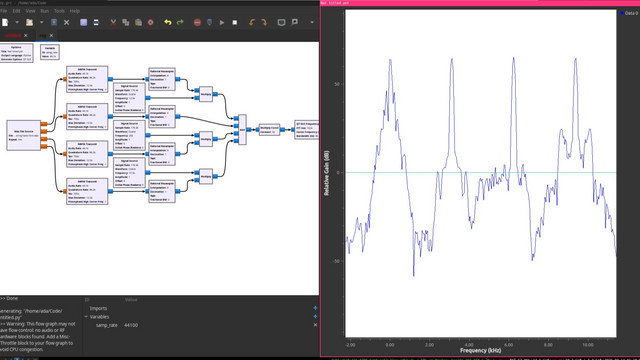This screenshot has width=640, height=360.
Task: Create a new flow graph from toolbar
Action: [x=5, y=22]
